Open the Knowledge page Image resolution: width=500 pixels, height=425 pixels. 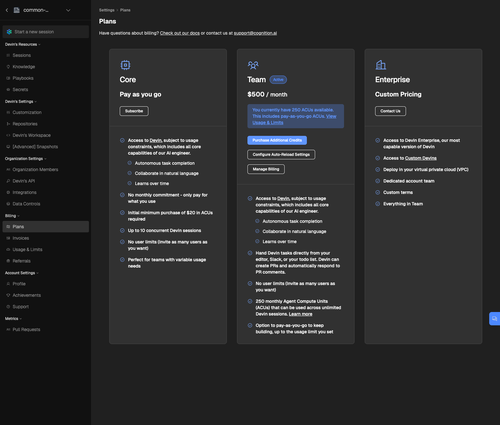[24, 67]
